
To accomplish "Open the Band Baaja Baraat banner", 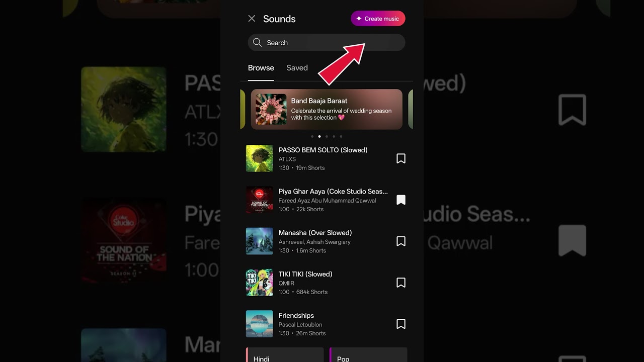I will click(x=327, y=109).
